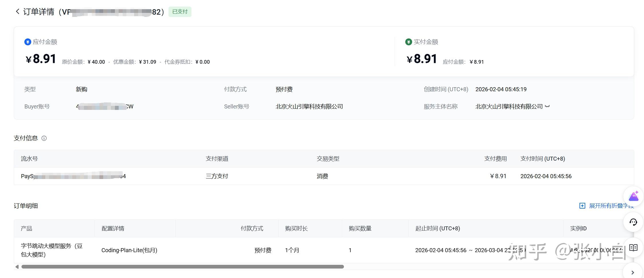Click the 购买数量 column header
Viewport: 644px width, 278px height.
pos(360,228)
